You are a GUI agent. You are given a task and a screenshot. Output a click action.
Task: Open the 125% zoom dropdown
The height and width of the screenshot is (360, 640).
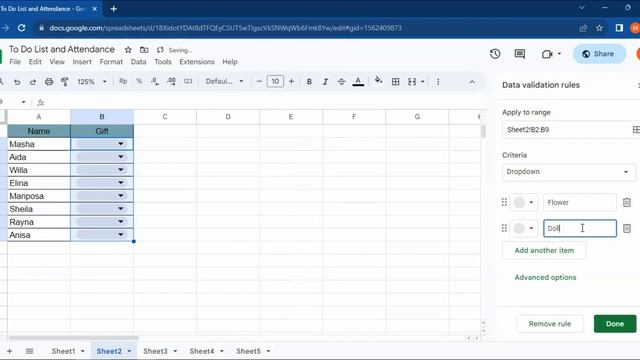tap(92, 82)
